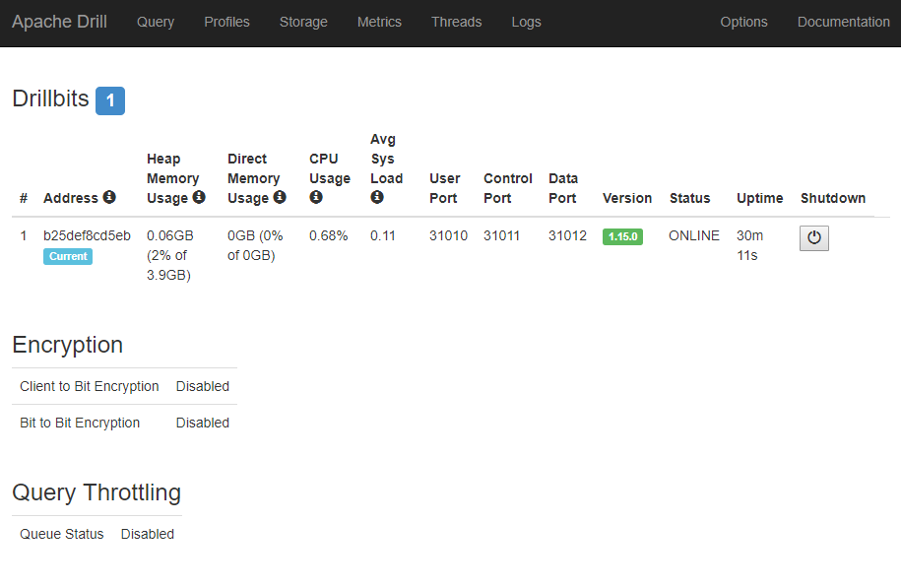Open the Apache Drill home link

pyautogui.click(x=59, y=22)
